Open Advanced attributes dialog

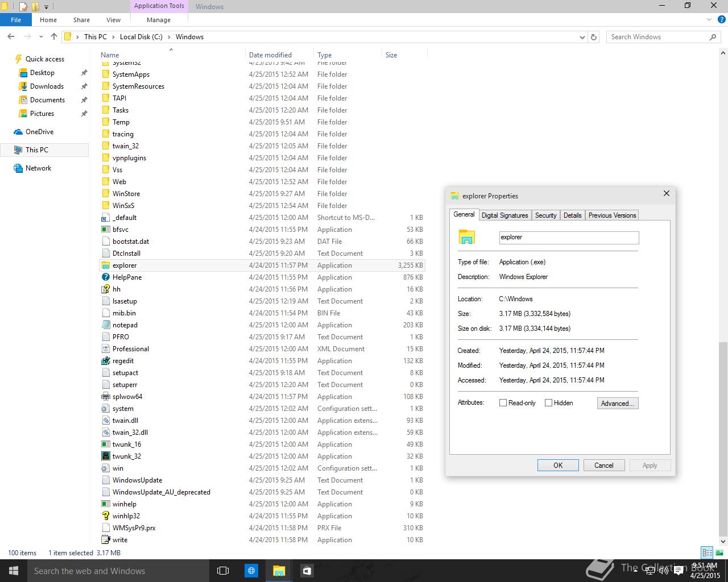[x=618, y=403]
